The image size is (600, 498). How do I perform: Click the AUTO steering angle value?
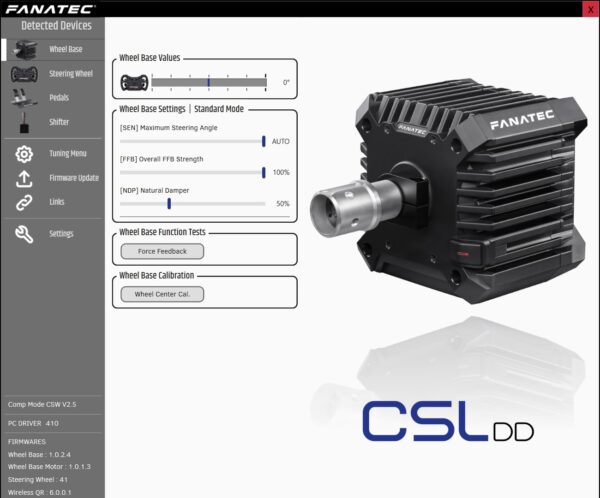[x=280, y=141]
